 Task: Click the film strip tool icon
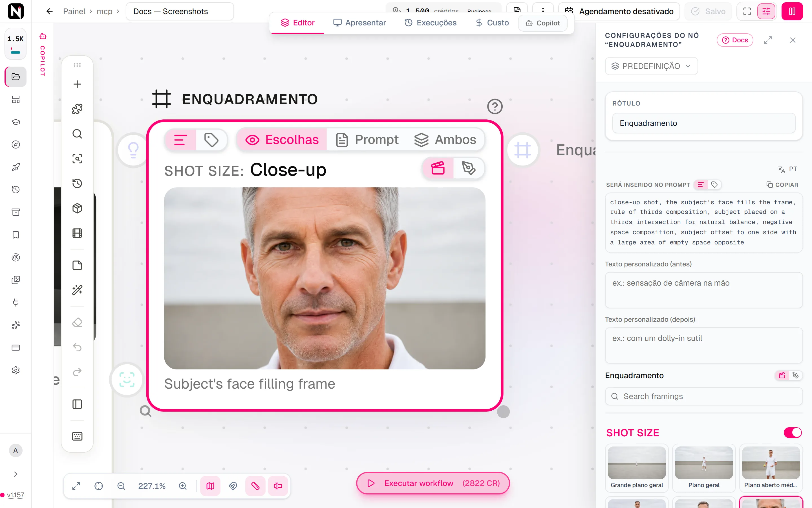click(x=77, y=233)
